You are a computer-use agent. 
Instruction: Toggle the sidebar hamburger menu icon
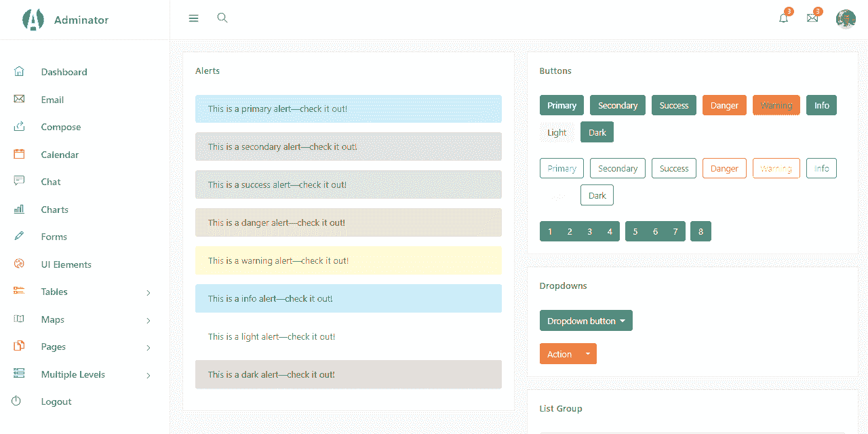(x=193, y=18)
